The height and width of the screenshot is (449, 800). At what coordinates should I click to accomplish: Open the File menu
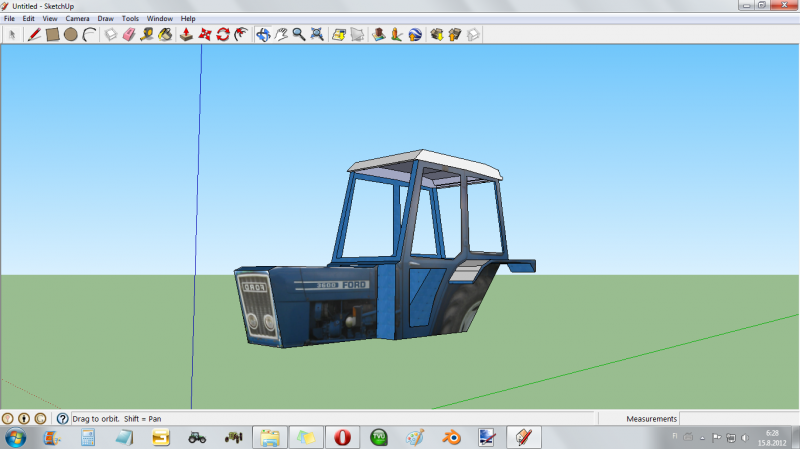[x=9, y=18]
